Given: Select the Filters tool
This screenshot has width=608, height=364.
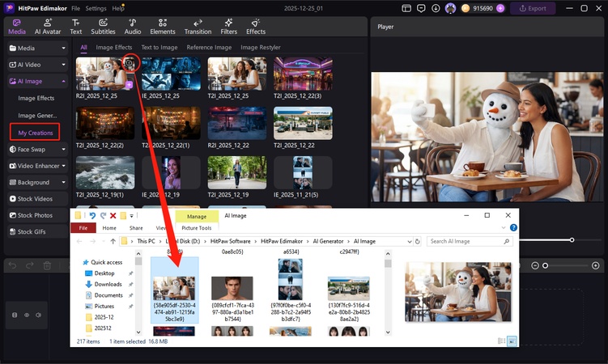Looking at the screenshot, I should pos(228,26).
